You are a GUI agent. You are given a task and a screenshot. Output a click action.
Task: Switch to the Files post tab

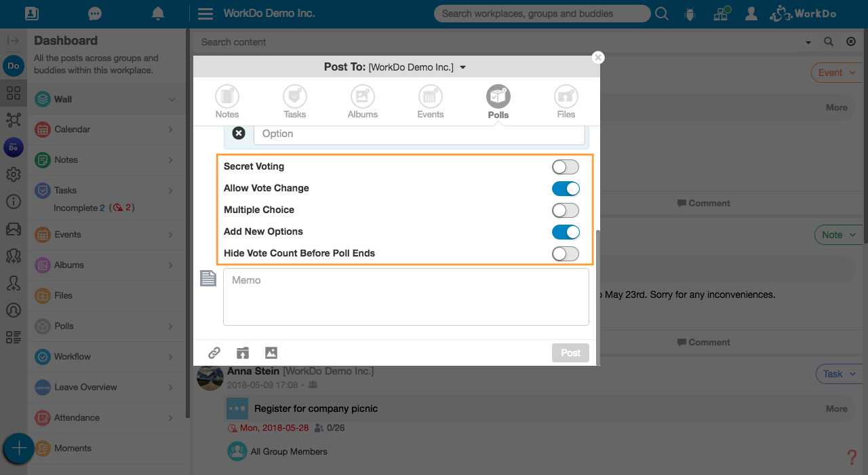point(566,102)
